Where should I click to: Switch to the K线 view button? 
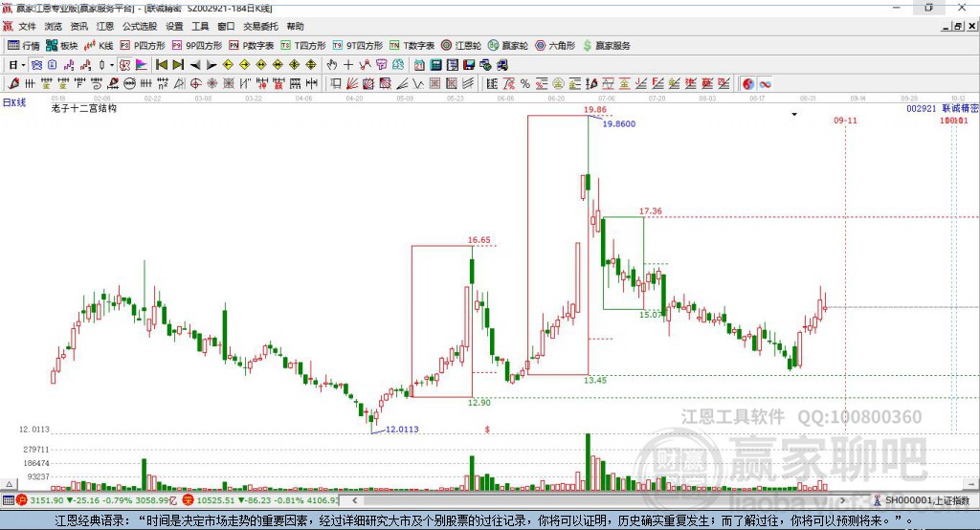tap(99, 46)
